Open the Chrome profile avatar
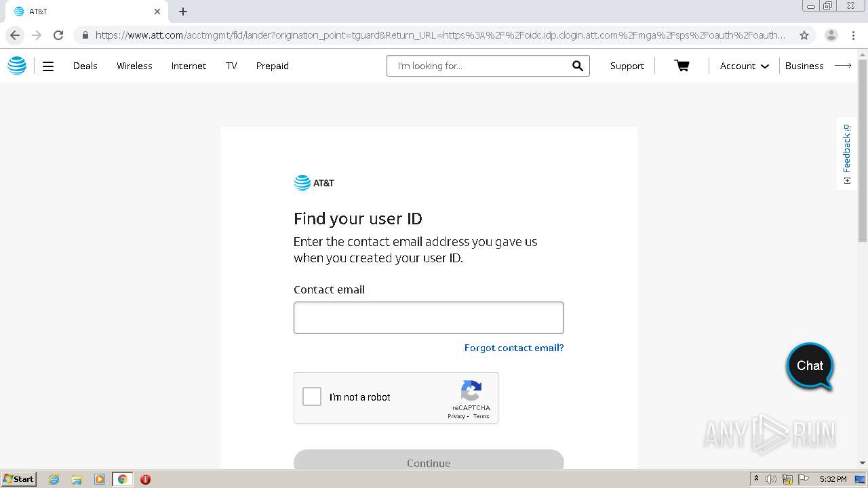 click(x=831, y=35)
